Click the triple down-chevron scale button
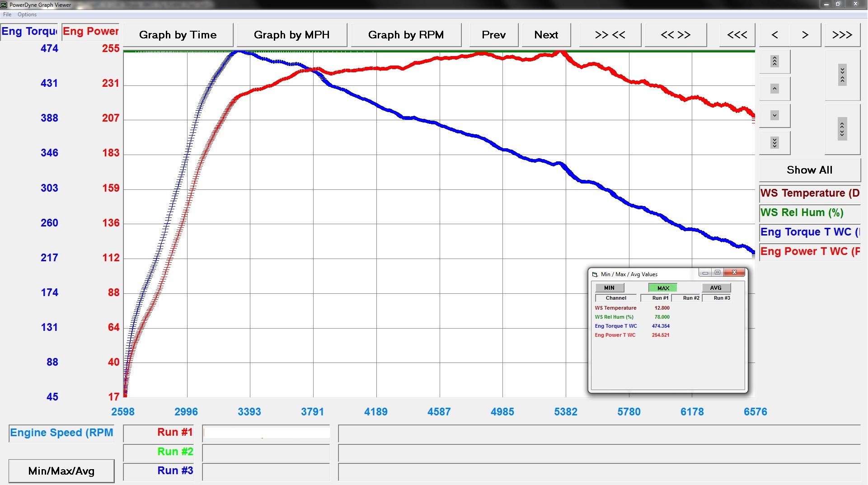868x485 pixels. (x=774, y=143)
